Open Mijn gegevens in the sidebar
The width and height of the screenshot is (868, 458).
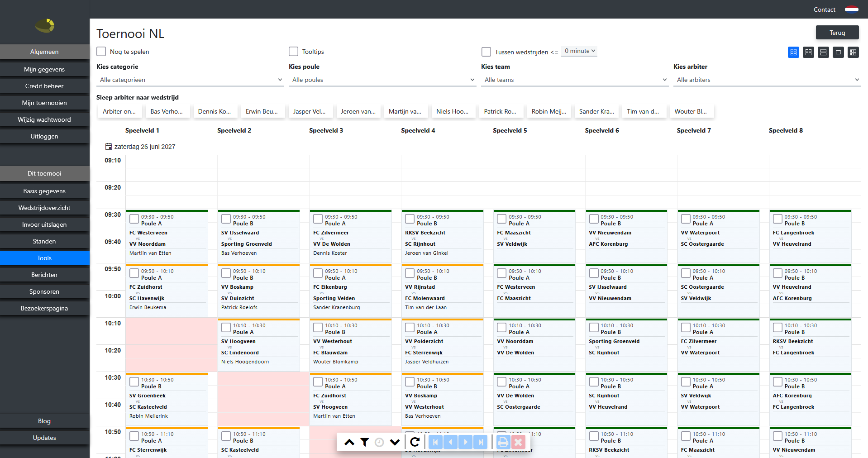[44, 69]
